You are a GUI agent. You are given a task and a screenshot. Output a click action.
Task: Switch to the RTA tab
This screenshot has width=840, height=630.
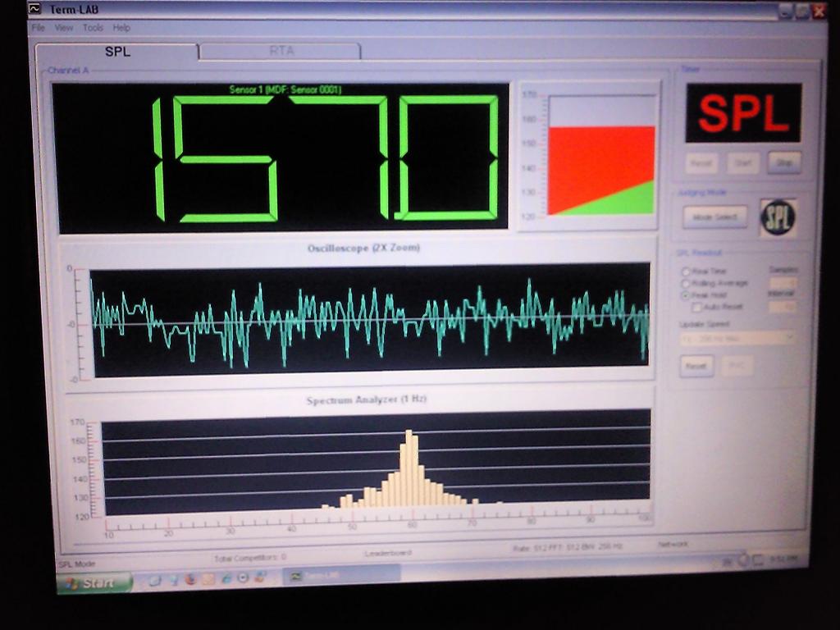pyautogui.click(x=281, y=51)
